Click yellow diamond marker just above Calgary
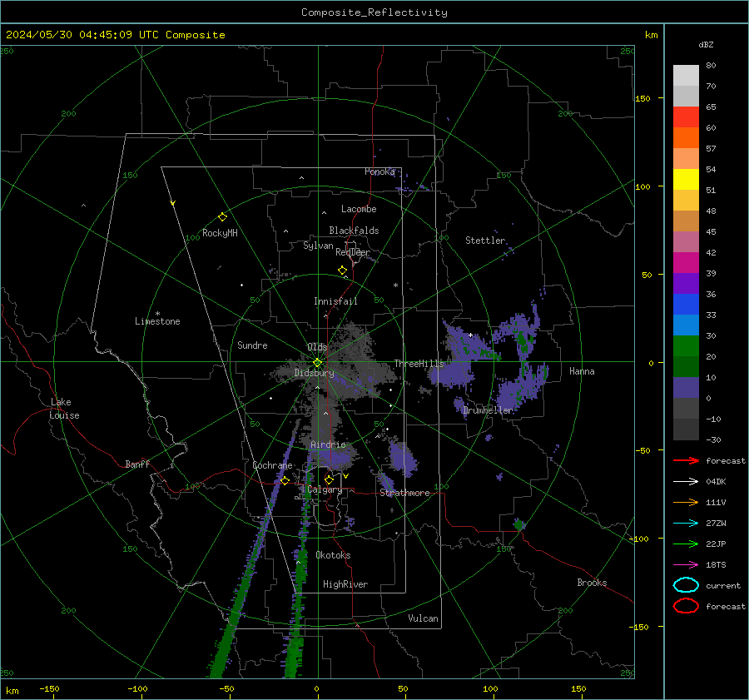Screen dimensions: 749x700 329,479
